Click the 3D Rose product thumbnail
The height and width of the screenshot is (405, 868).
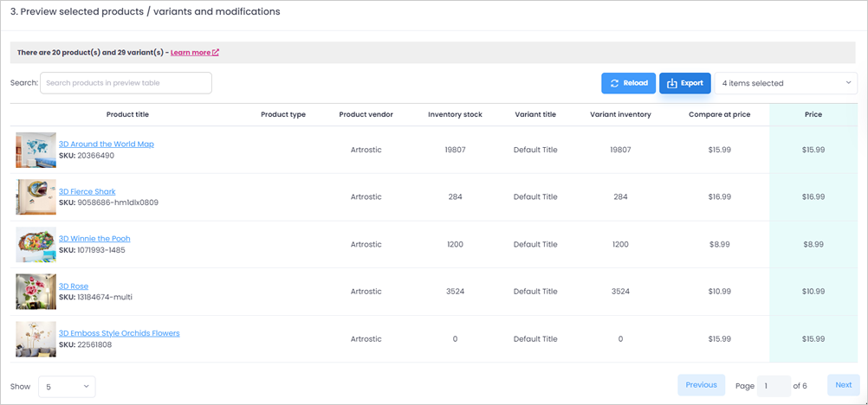point(36,292)
